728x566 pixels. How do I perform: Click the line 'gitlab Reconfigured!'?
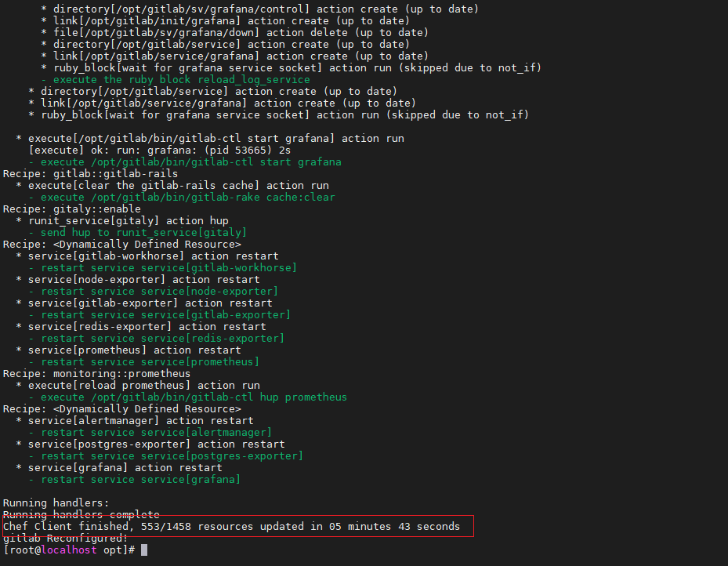pyautogui.click(x=65, y=539)
